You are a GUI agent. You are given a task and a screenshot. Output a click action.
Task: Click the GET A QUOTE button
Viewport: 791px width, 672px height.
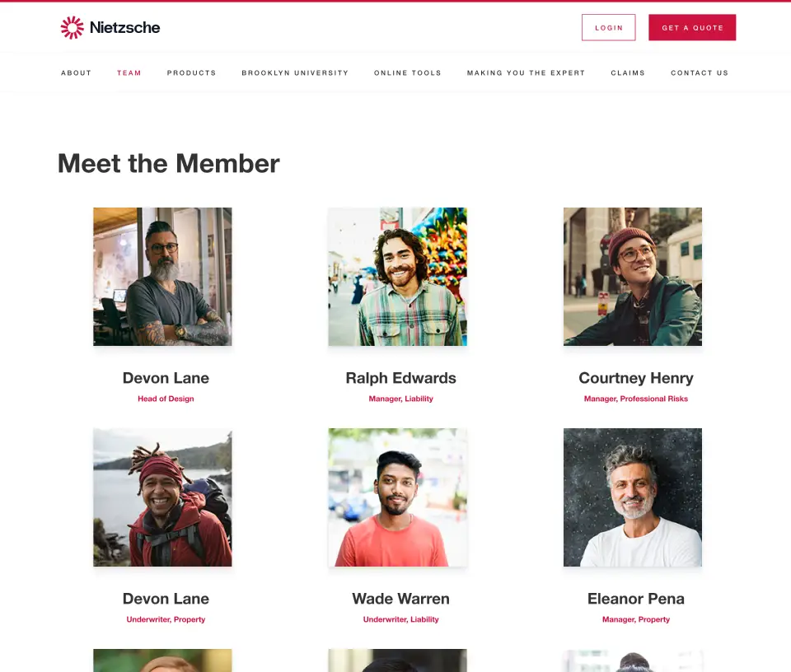point(692,26)
